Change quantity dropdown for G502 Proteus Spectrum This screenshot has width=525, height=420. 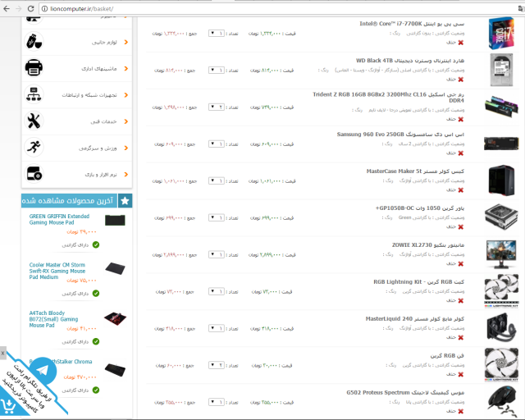[216, 402]
